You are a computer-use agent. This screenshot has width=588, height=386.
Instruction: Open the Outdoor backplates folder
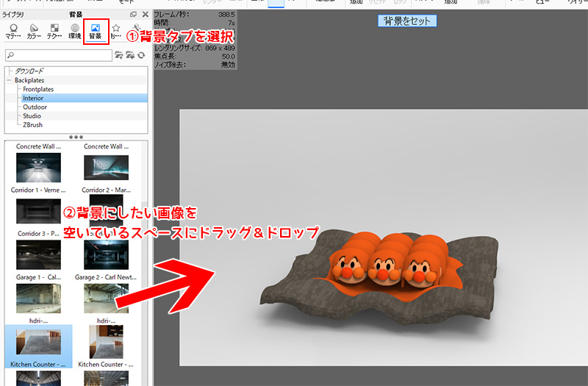34,107
